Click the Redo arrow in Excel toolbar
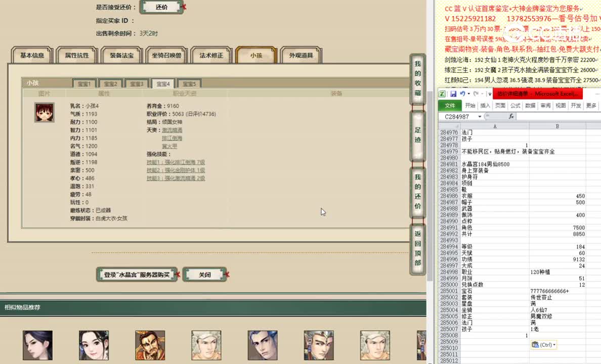The height and width of the screenshot is (364, 601). pos(476,94)
